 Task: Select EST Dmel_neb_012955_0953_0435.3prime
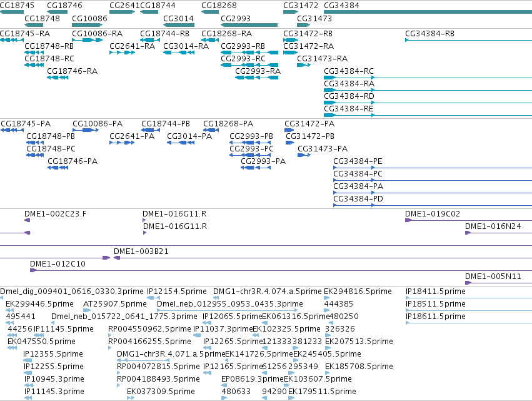coord(230,304)
